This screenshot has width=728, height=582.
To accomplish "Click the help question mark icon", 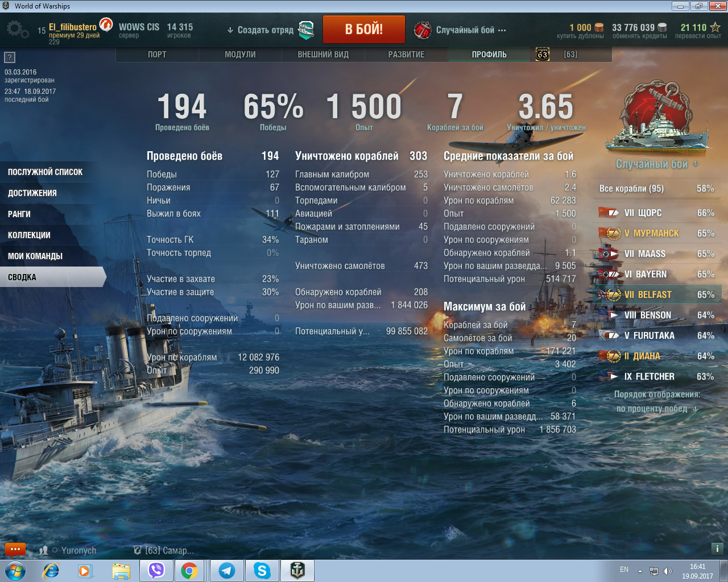I will 10,57.
